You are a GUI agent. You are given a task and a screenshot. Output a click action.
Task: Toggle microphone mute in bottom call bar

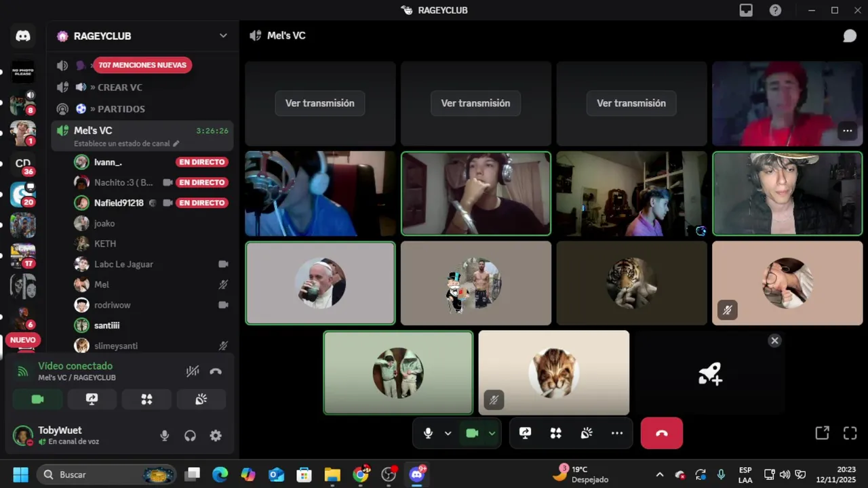click(428, 433)
